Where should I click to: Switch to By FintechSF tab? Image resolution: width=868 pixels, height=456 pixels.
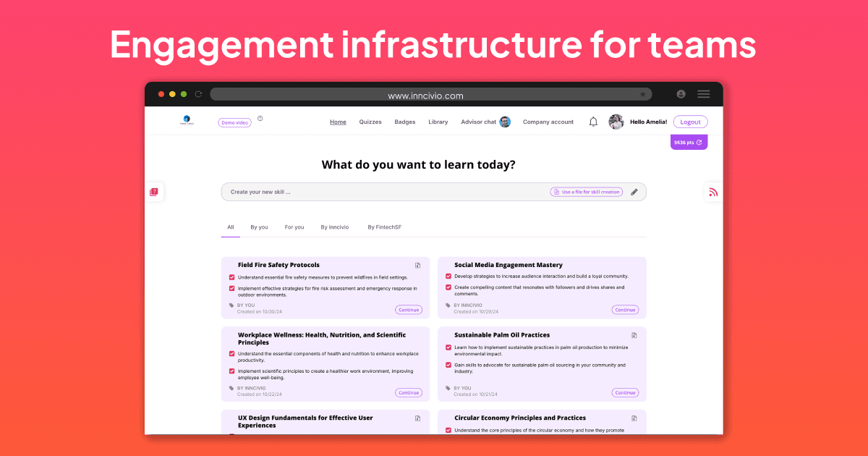coord(384,227)
